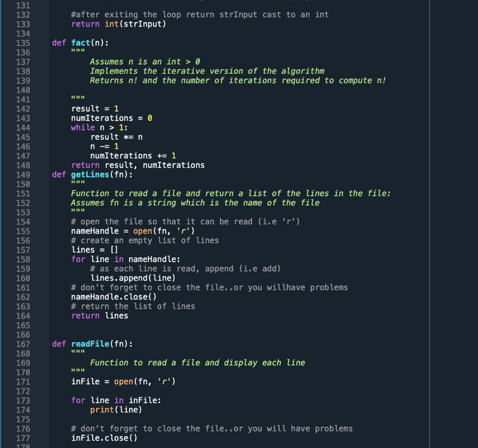Click 'numIterations += 1' statement
Screen dimensions: 478x448
(133, 156)
